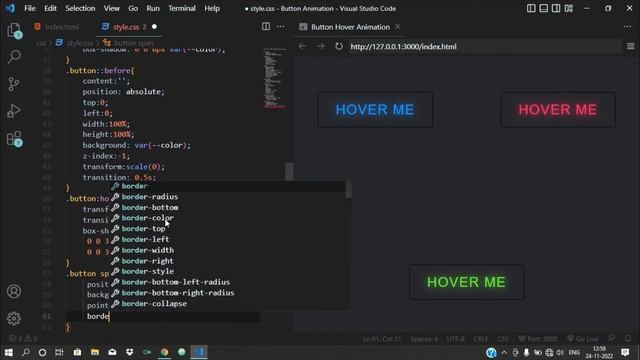The image size is (640, 360).
Task: Open the Selection menu
Action: [80, 8]
